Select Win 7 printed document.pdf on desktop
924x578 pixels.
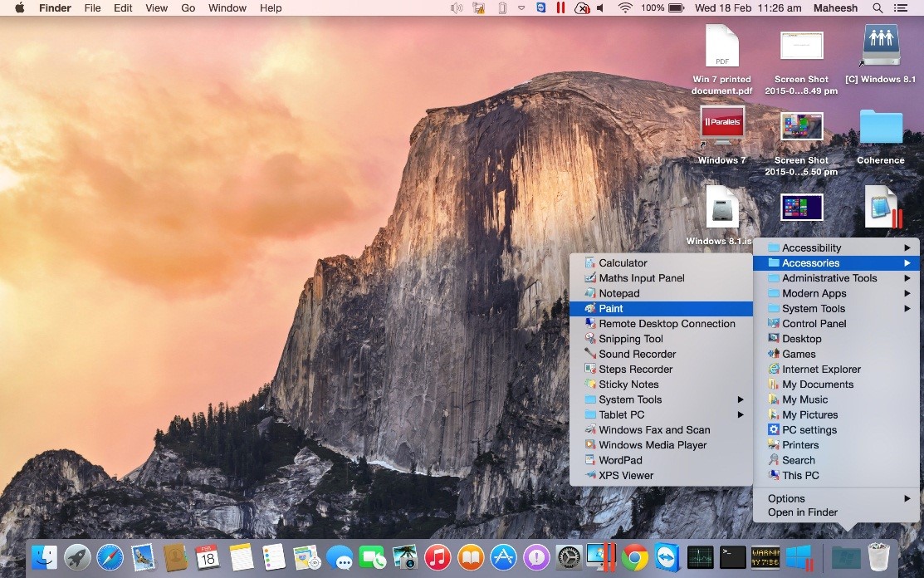[722, 60]
